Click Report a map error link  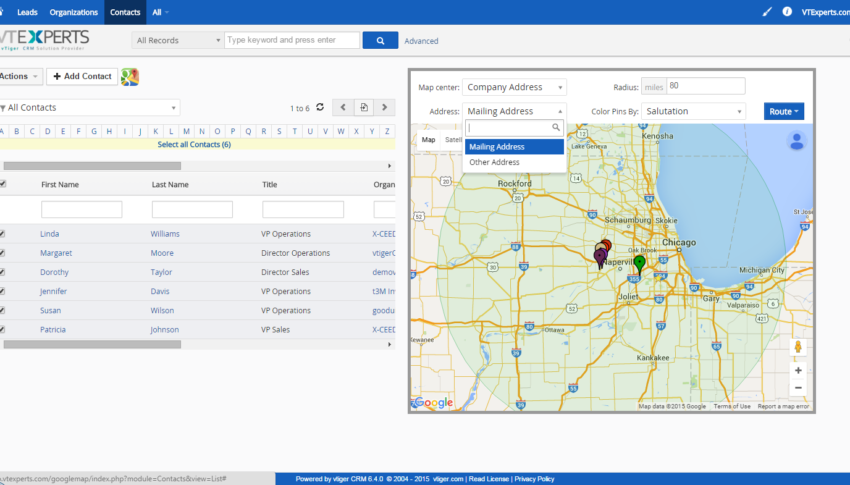click(x=783, y=406)
